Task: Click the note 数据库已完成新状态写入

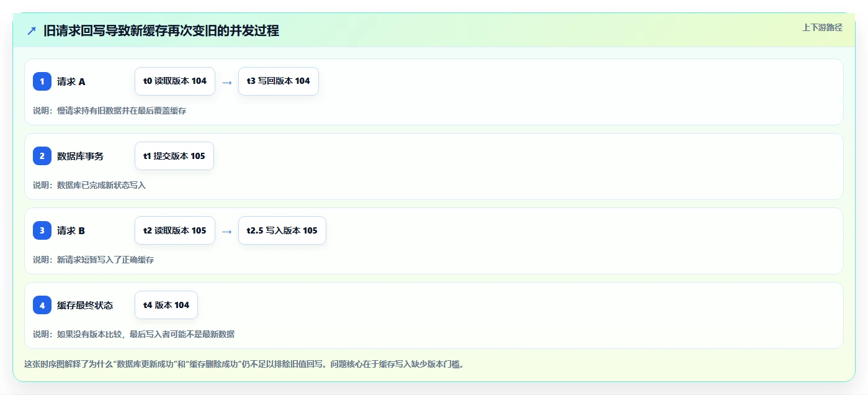Action: tap(89, 185)
